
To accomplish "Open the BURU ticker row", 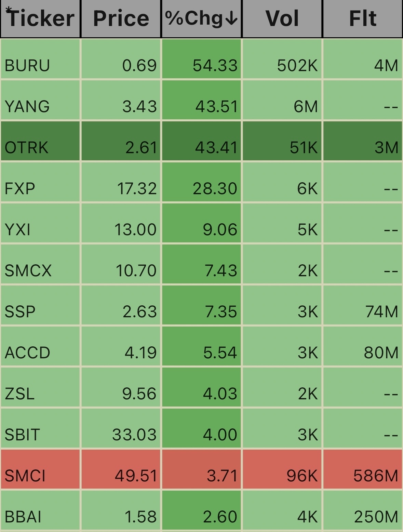I will click(x=27, y=65).
